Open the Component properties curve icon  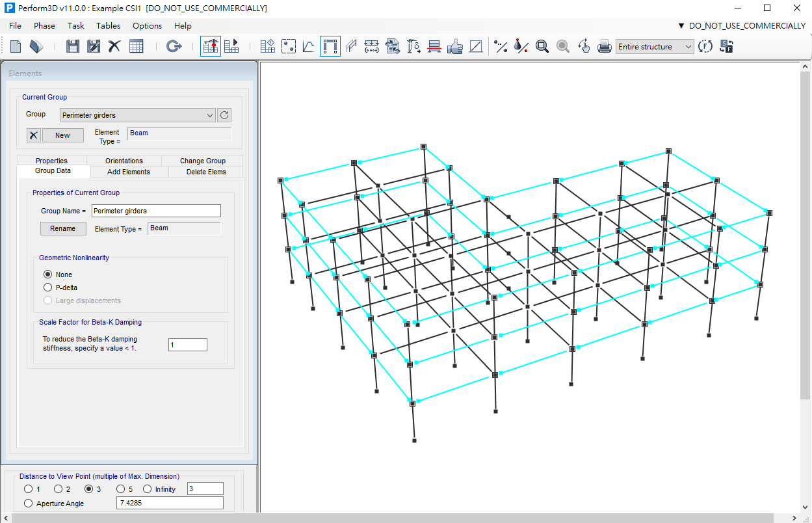309,46
